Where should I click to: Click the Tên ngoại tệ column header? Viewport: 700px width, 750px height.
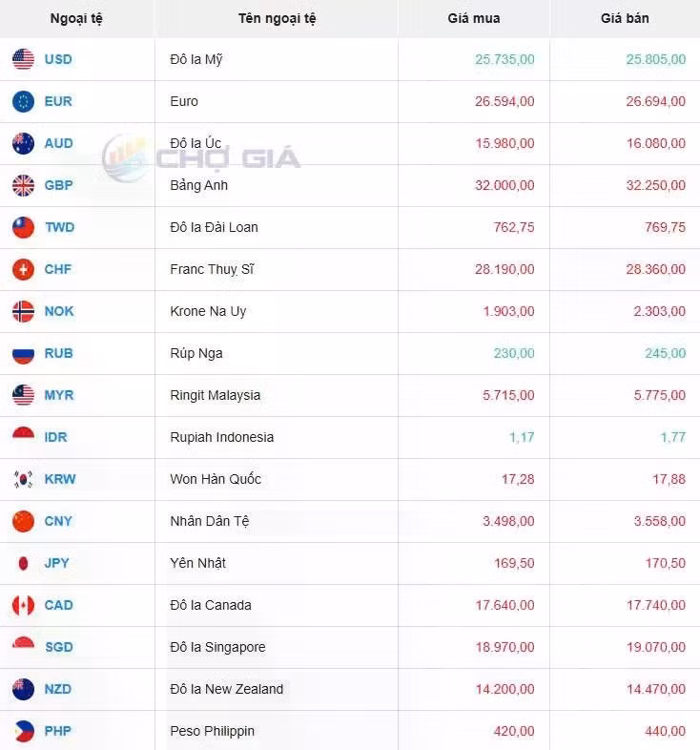[277, 18]
